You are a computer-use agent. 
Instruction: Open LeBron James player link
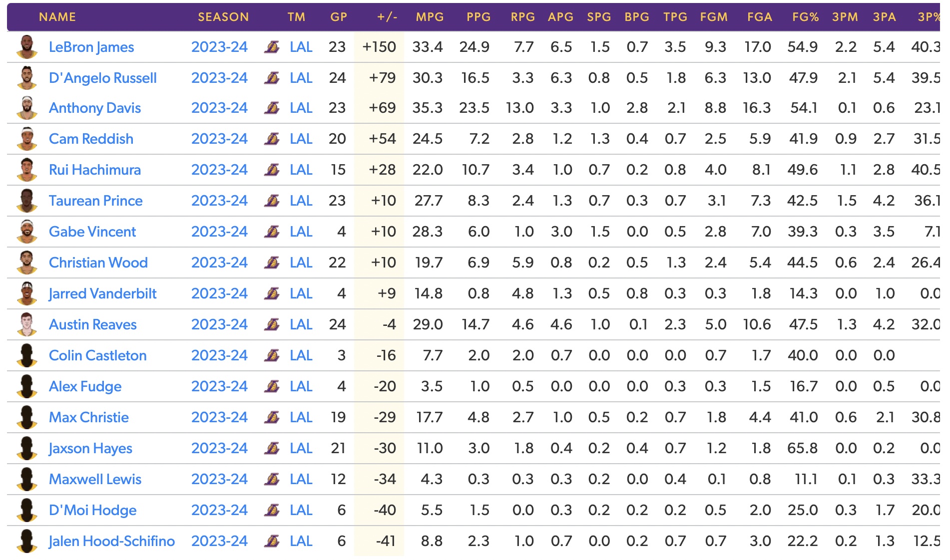point(91,47)
